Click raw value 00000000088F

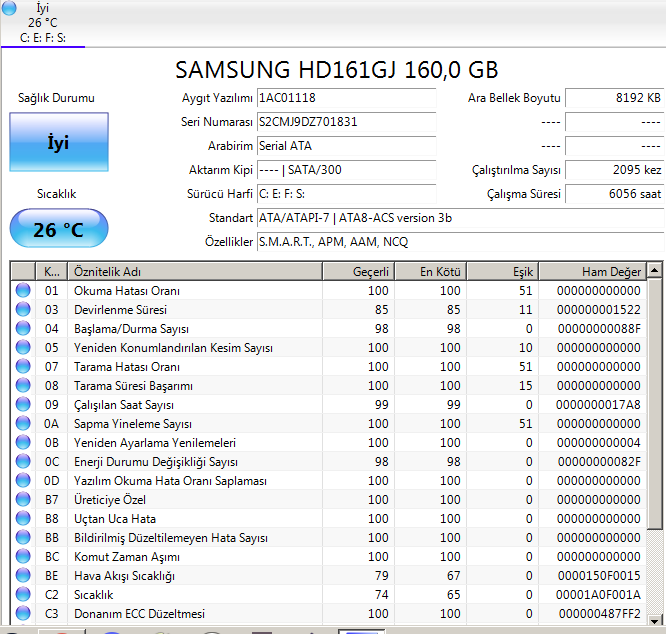point(599,329)
